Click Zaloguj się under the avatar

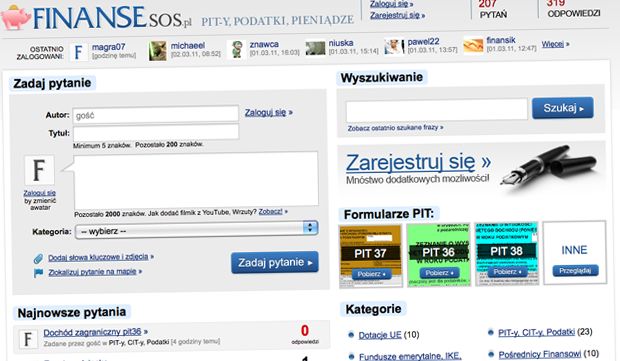click(40, 193)
